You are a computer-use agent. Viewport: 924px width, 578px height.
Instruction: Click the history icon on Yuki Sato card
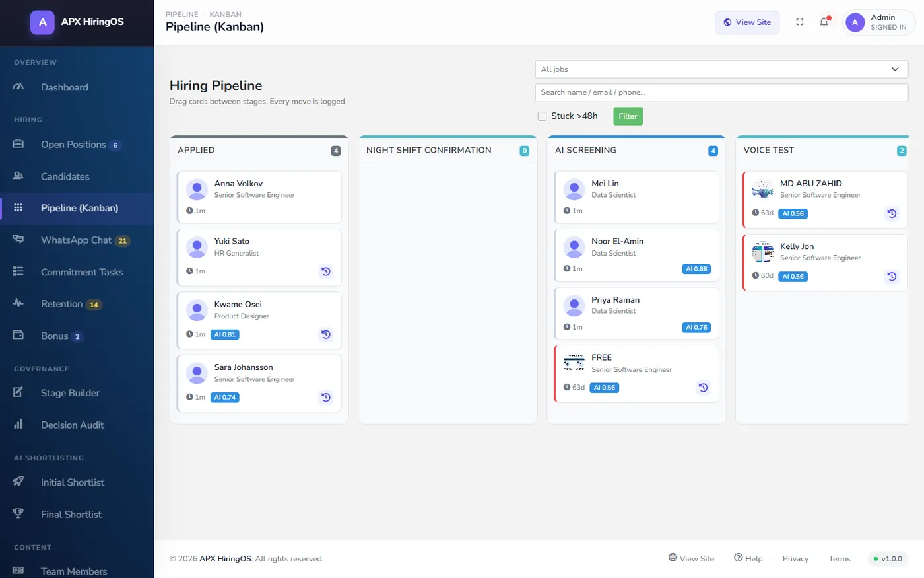(x=326, y=271)
